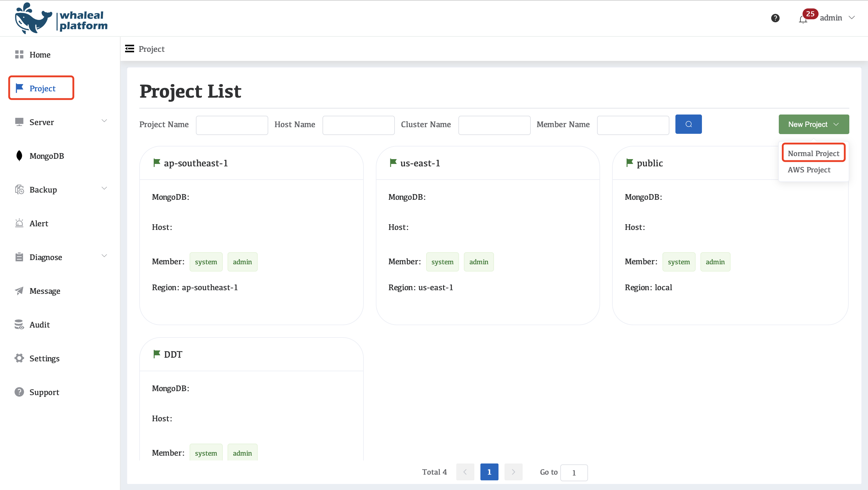Expand the Backup submenu chevron

pyautogui.click(x=104, y=188)
